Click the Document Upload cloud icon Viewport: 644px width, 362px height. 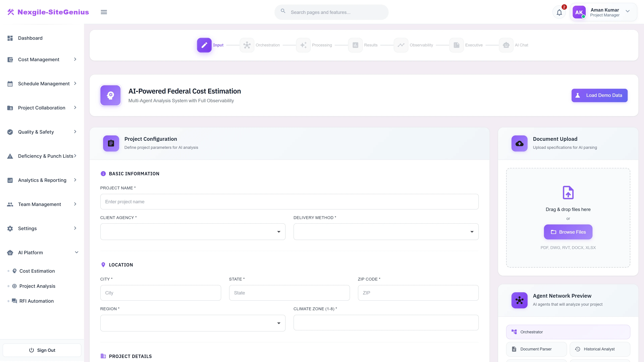tap(519, 143)
